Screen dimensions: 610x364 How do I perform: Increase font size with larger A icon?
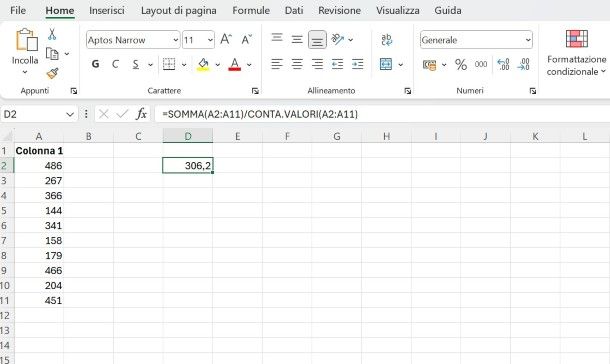[x=226, y=40]
